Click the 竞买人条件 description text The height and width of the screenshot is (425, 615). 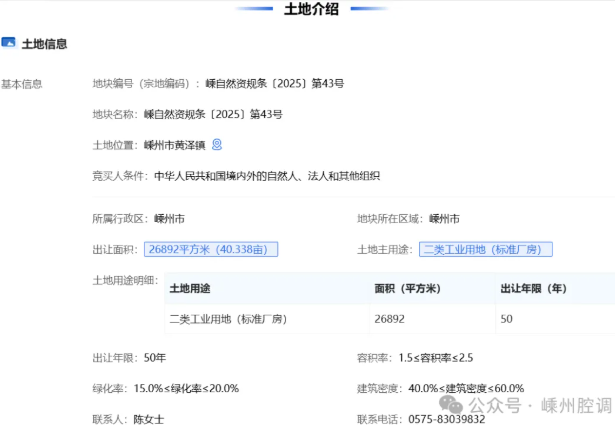[x=266, y=176]
